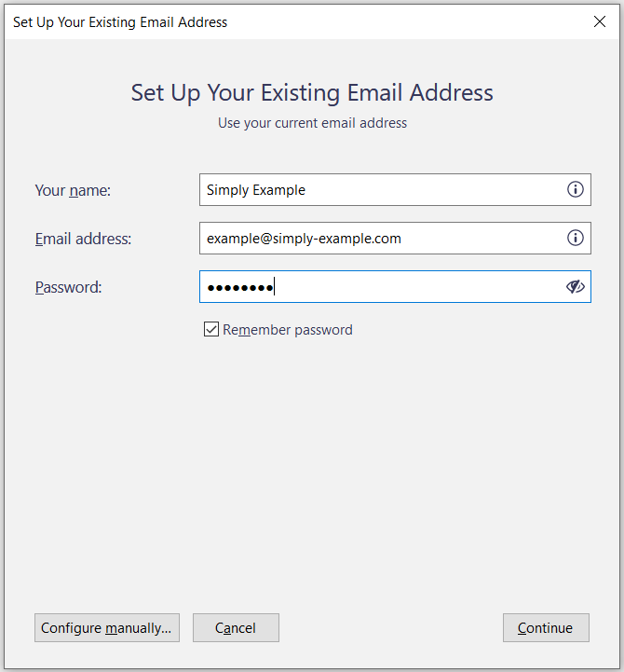
Task: Click the "Use your current email address" subtitle
Action: click(312, 123)
